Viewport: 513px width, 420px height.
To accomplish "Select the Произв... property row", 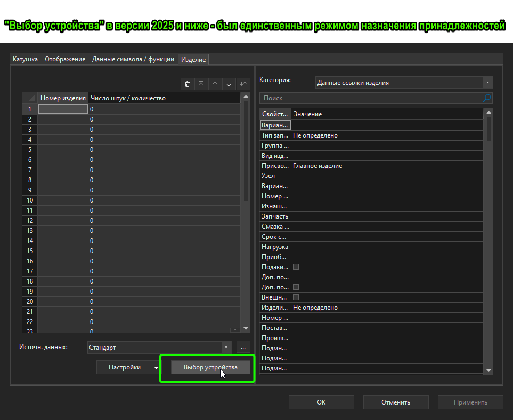I will coord(372,338).
